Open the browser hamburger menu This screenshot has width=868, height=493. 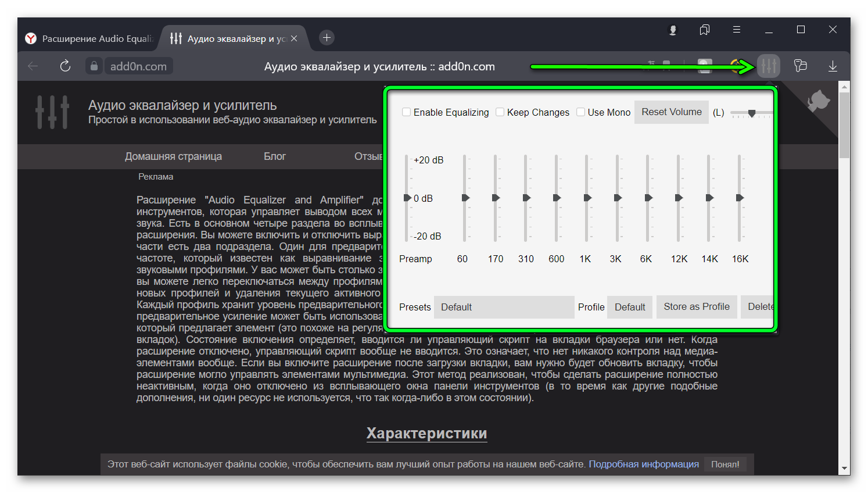point(737,30)
